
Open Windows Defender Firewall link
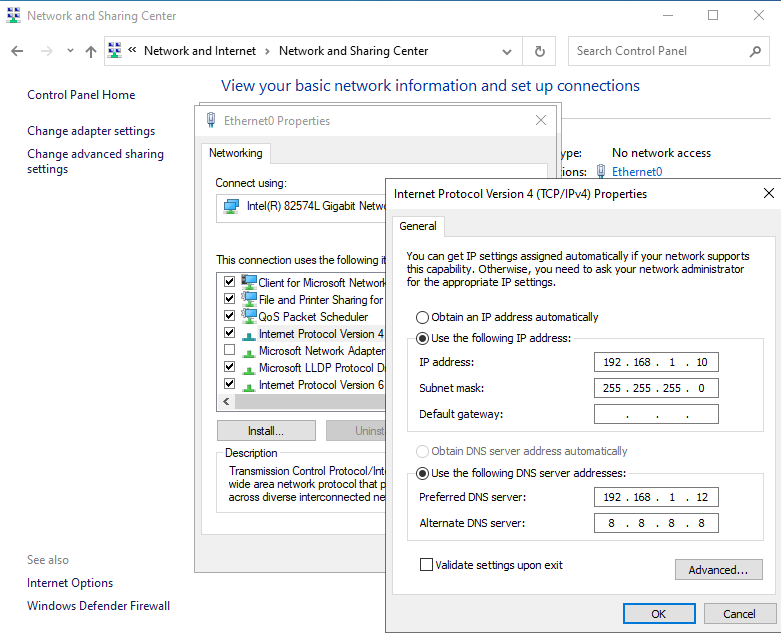tap(99, 606)
